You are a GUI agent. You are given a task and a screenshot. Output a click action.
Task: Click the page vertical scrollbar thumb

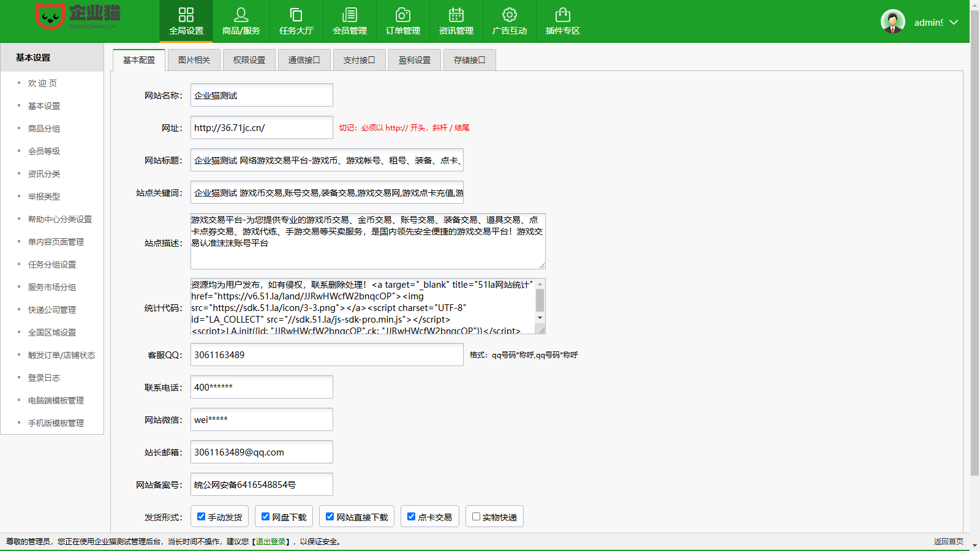pos(974,245)
